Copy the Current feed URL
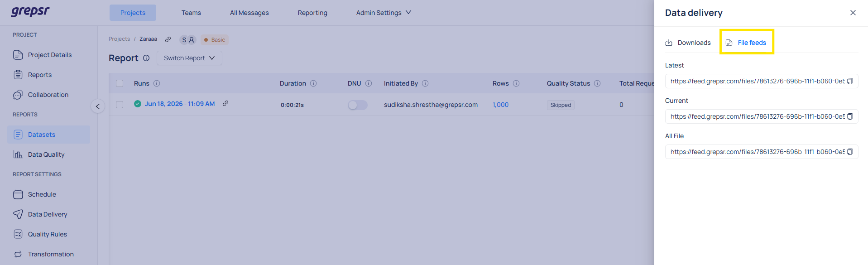This screenshot has width=868, height=265. [x=850, y=116]
